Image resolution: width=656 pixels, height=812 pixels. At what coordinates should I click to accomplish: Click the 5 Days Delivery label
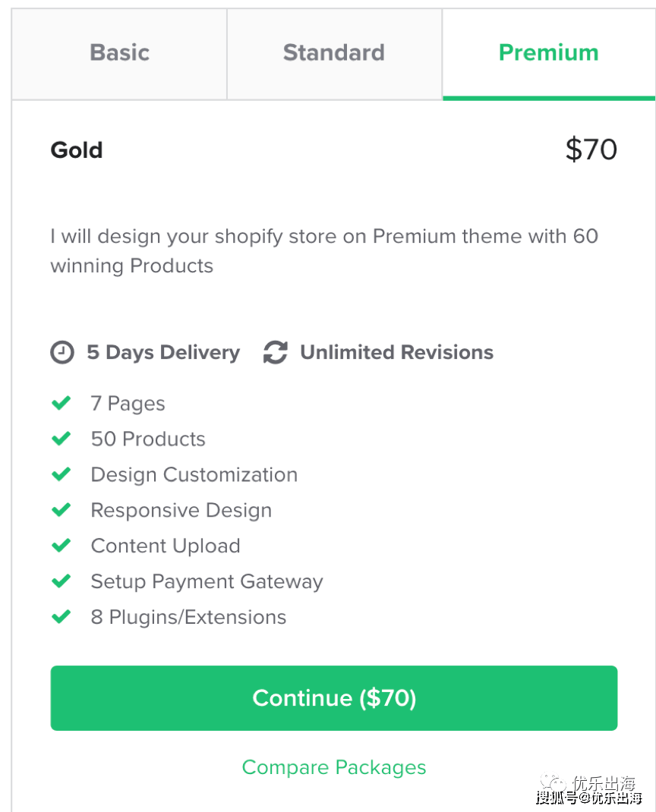(x=162, y=352)
